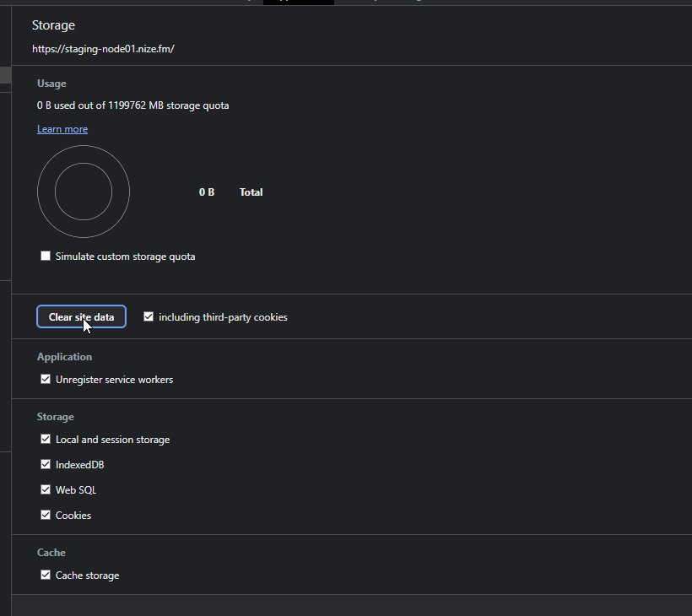
Task: Click the Storage panel title at top
Action: point(54,26)
